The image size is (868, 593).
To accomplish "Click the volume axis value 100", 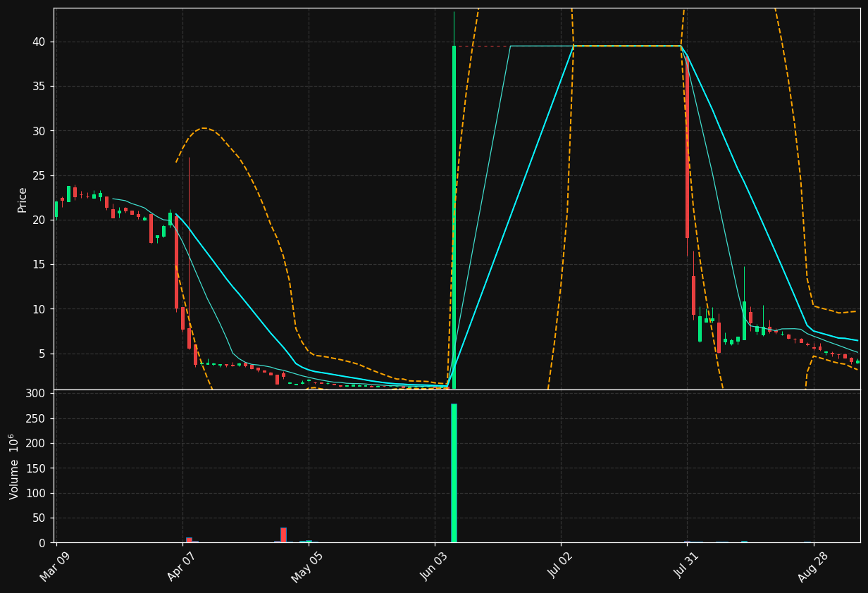I will click(x=35, y=493).
